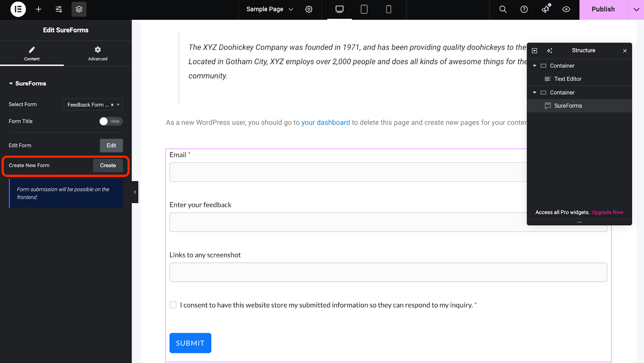Open the Sample Page document dropdown
This screenshot has width=644, height=363.
pyautogui.click(x=270, y=9)
